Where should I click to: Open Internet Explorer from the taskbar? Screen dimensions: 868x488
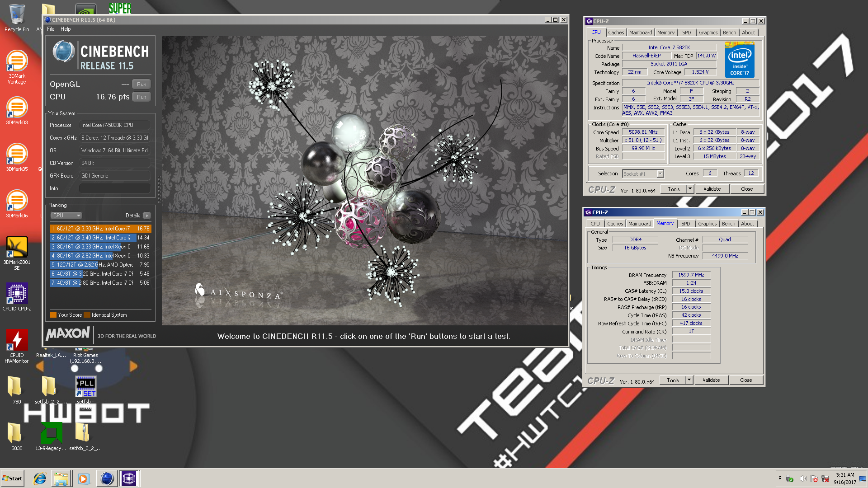[x=40, y=479]
